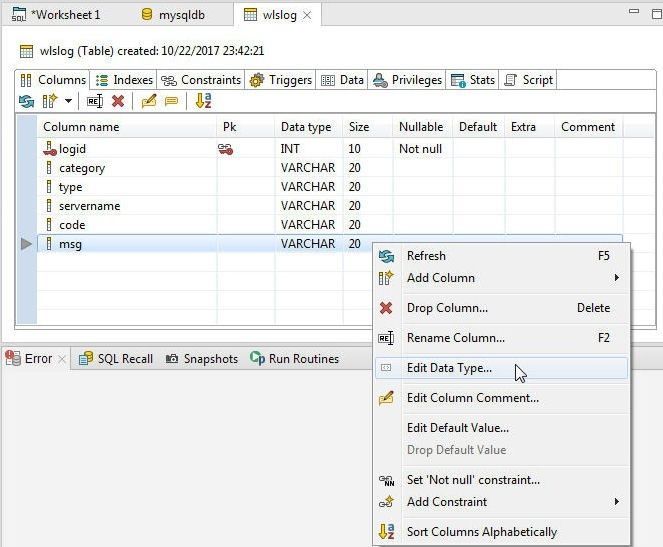This screenshot has height=547, width=663.
Task: Close the wlslog editor tab
Action: [x=307, y=16]
